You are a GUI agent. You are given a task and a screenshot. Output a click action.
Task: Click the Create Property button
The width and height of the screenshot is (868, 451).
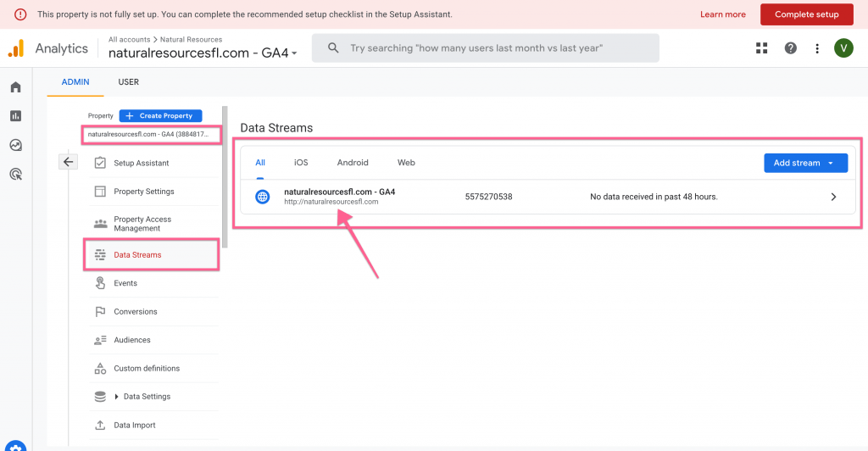(160, 115)
